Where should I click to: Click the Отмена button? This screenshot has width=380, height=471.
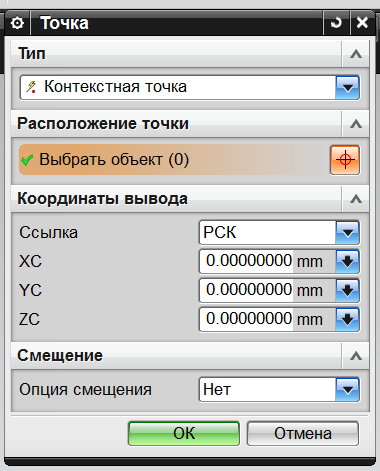303,434
